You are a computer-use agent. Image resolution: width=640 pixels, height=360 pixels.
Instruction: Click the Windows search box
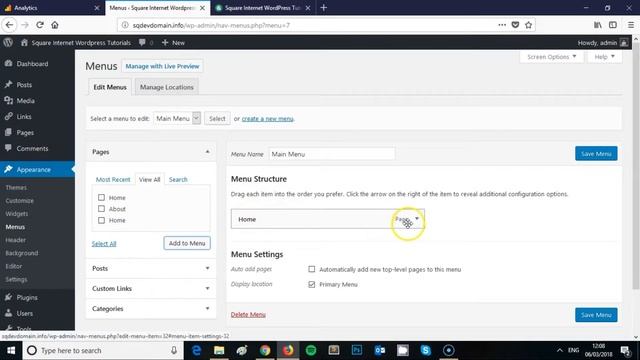102,351
